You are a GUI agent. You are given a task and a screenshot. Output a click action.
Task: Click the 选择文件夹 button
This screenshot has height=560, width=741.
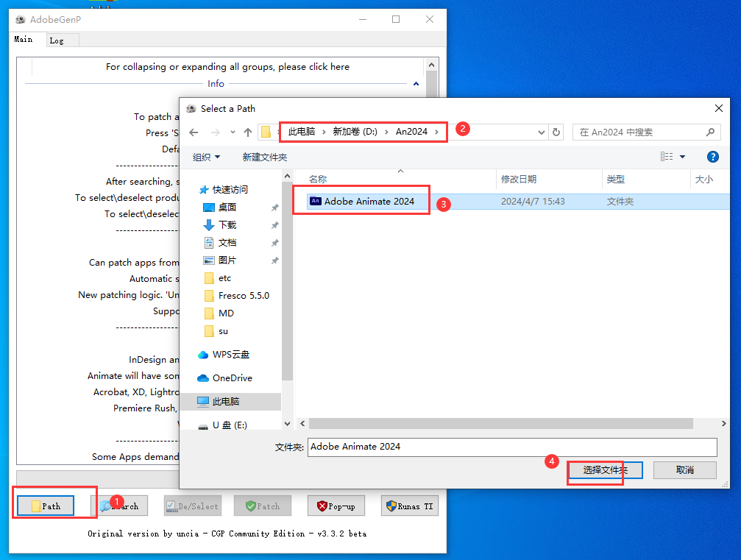pyautogui.click(x=605, y=469)
